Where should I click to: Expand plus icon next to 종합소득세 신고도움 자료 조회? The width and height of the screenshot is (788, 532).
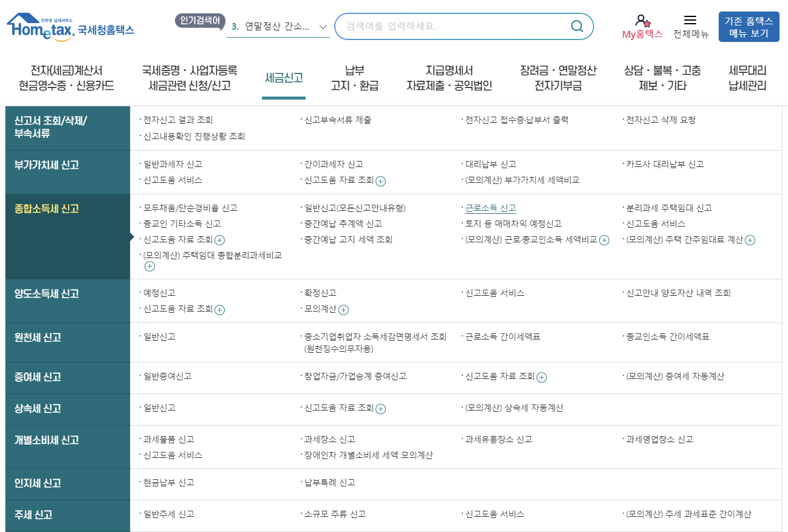[x=220, y=240]
